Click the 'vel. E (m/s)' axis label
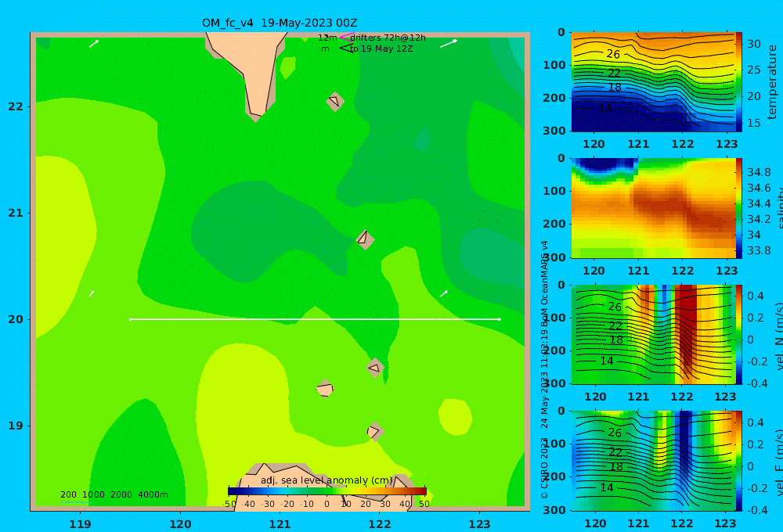 [x=780, y=462]
